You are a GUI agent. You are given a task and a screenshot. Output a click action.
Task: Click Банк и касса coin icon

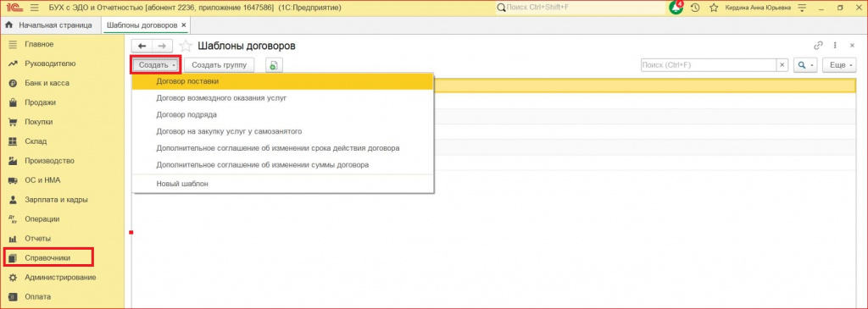coord(13,83)
